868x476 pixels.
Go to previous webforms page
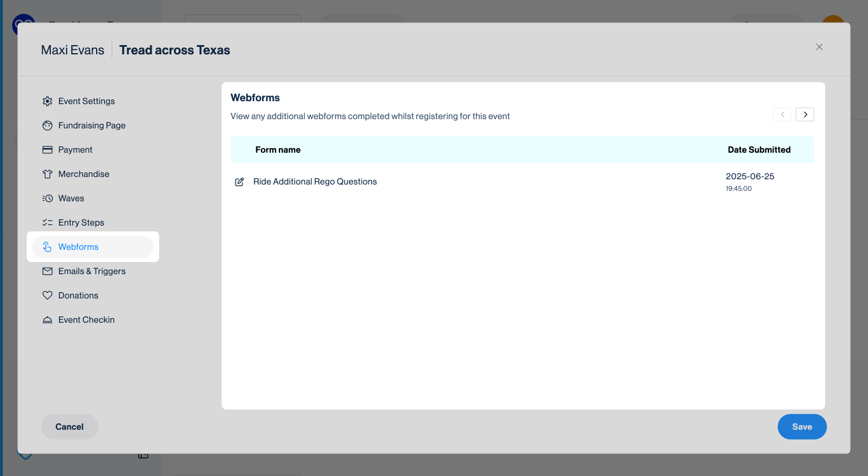782,115
